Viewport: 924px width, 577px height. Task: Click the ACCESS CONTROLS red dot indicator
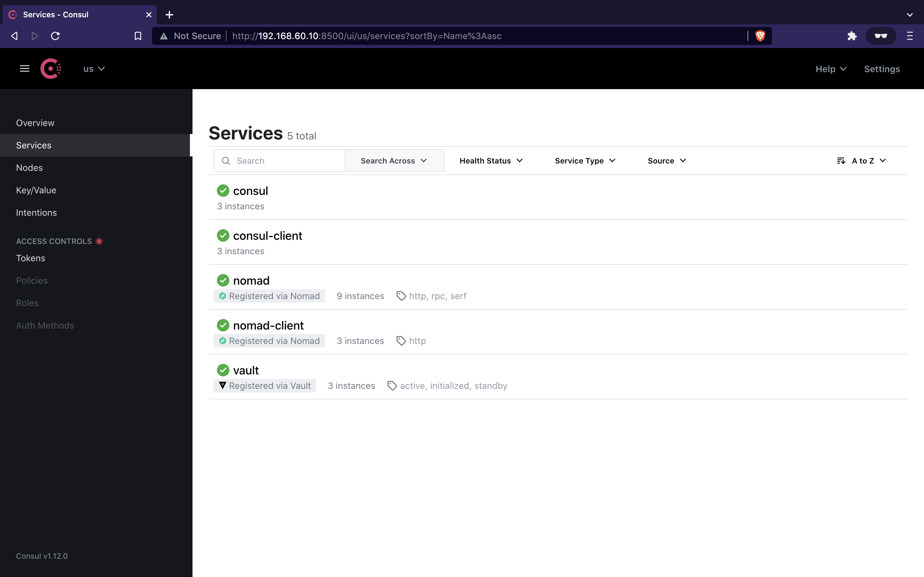pyautogui.click(x=101, y=241)
